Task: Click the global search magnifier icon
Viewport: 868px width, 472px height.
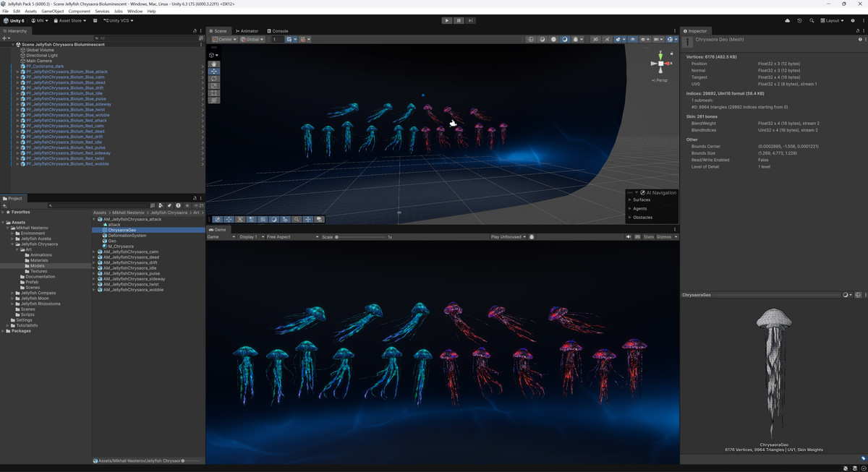Action: pyautogui.click(x=812, y=20)
